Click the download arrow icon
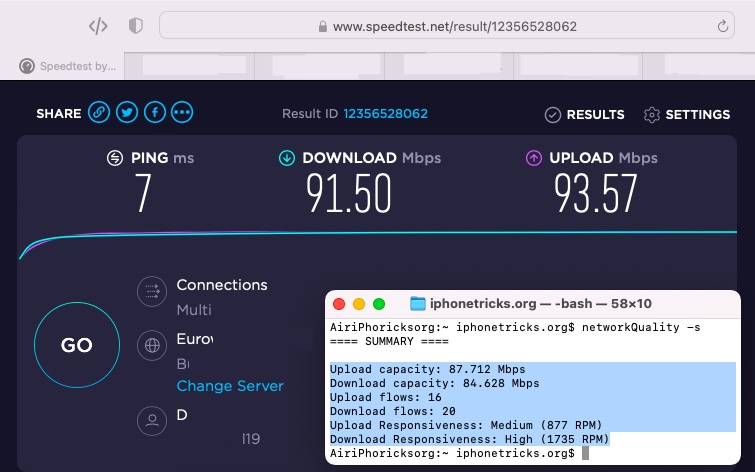Image resolution: width=755 pixels, height=472 pixels. [287, 158]
